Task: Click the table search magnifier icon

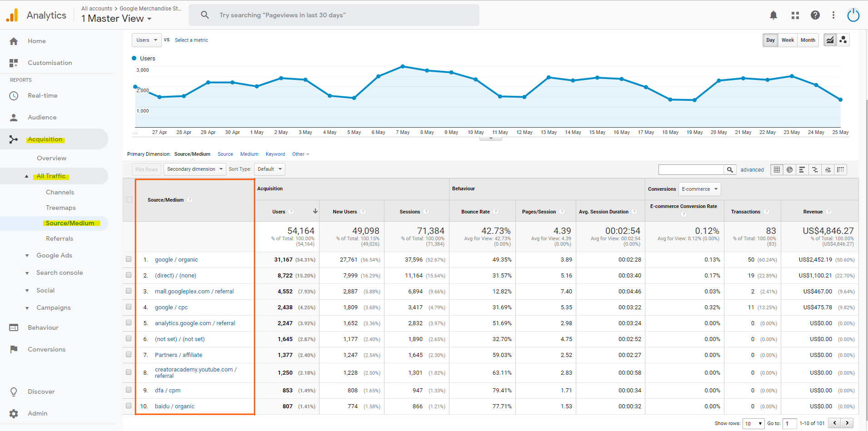Action: 730,169
